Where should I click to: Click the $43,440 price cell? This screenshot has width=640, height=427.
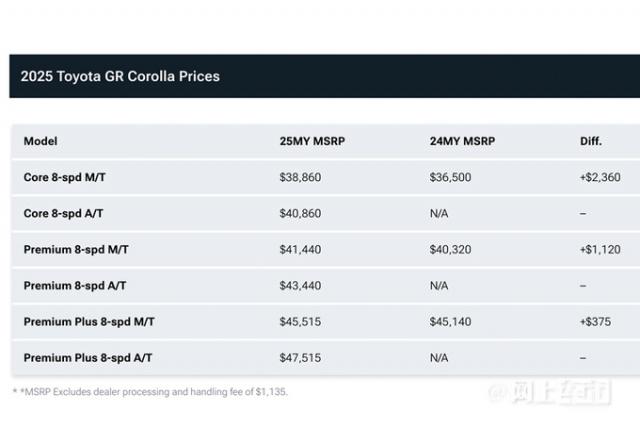(x=300, y=285)
